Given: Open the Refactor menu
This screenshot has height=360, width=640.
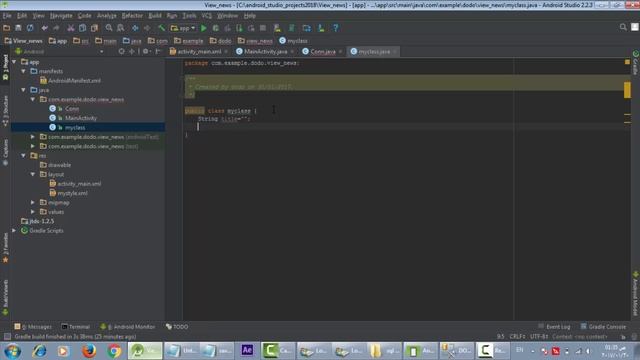Looking at the screenshot, I should point(132,16).
